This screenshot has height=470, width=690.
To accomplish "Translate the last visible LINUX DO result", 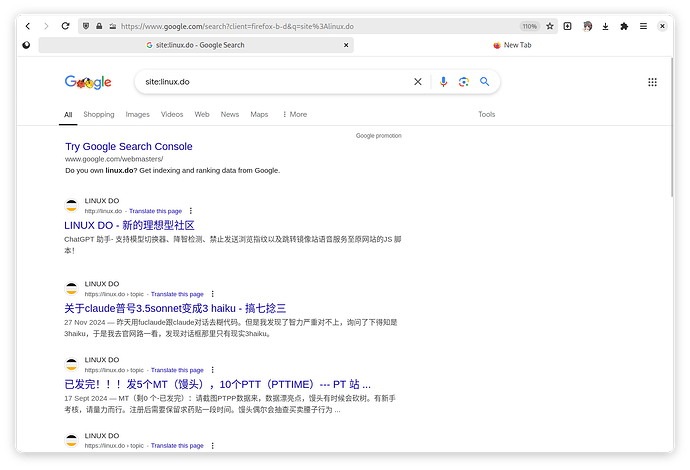I will 177,446.
